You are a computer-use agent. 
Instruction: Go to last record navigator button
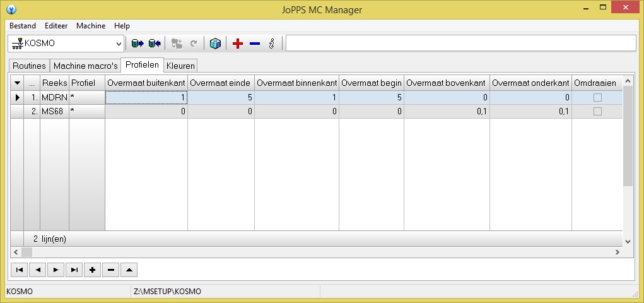74,270
